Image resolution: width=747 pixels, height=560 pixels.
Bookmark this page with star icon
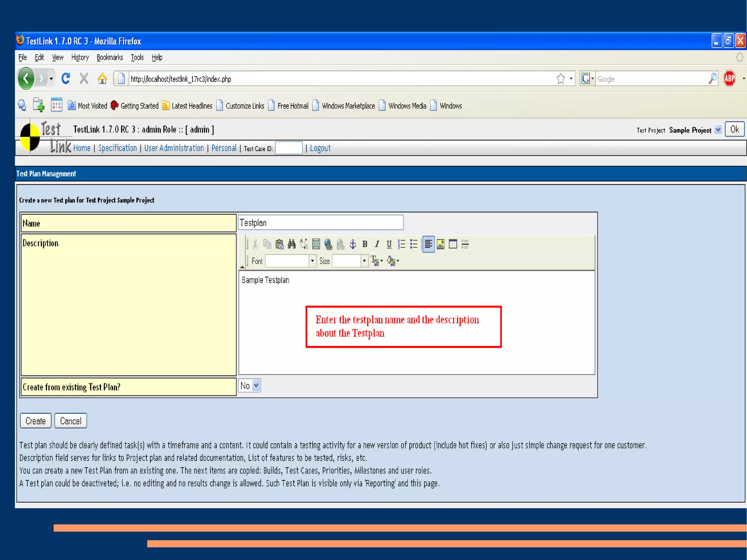pos(561,78)
